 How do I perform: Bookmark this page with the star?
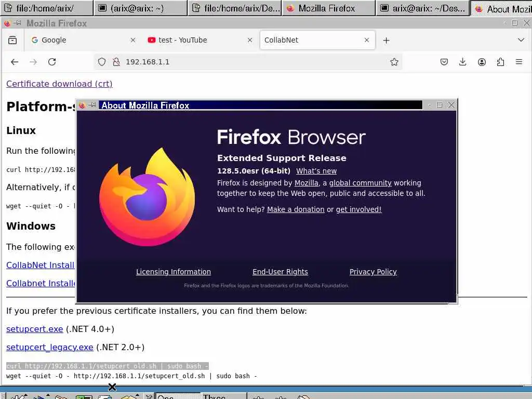pyautogui.click(x=394, y=62)
